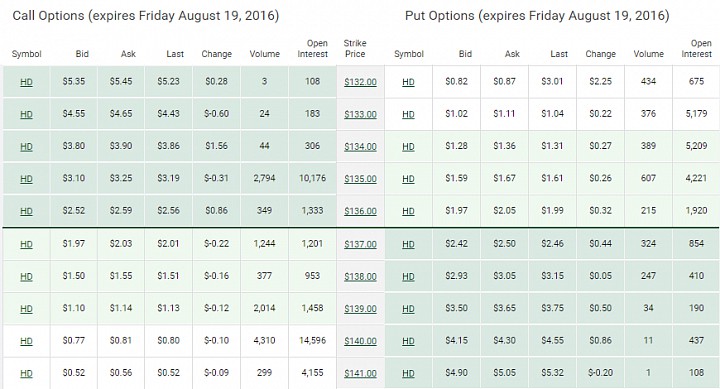Click the calls Bid column header

click(82, 54)
